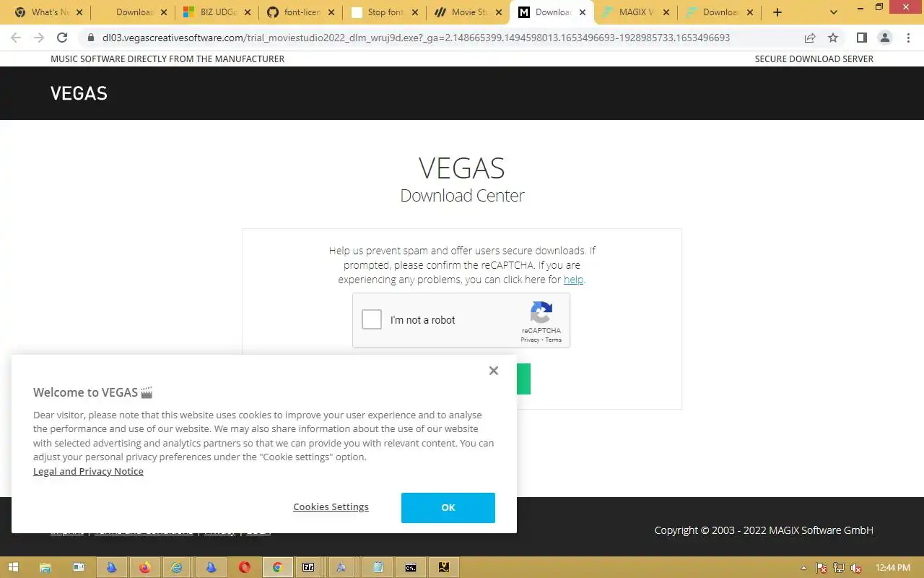
Task: Open Cookies Settings
Action: 331,507
